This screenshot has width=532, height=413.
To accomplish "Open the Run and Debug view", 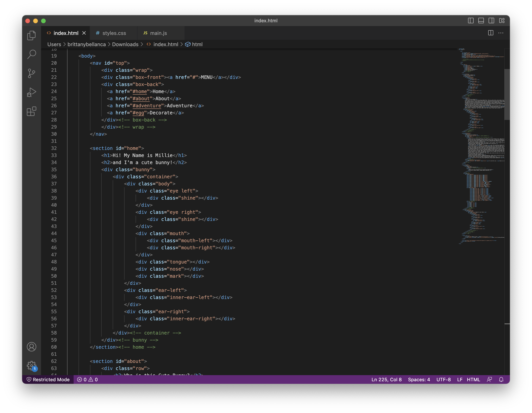I will (31, 92).
